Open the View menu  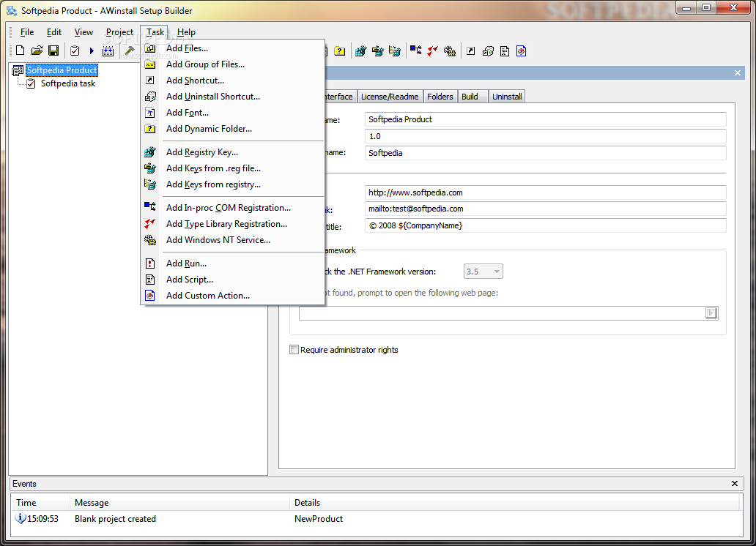(84, 32)
